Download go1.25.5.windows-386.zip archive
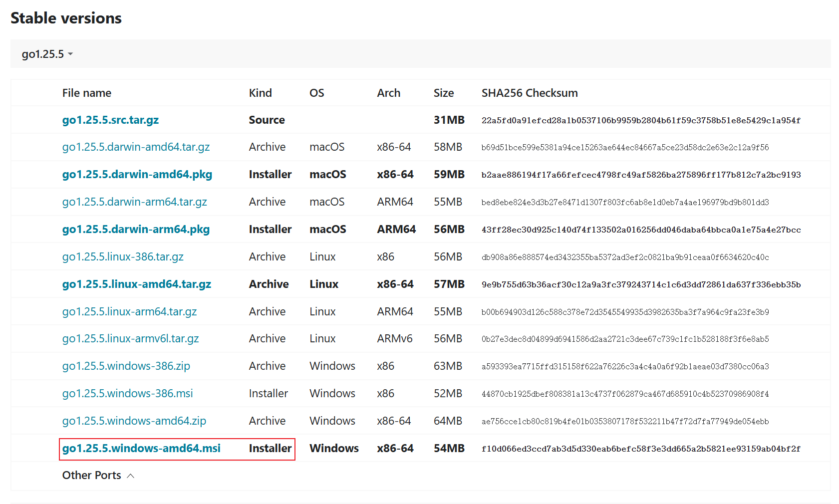839x504 pixels. coord(126,366)
